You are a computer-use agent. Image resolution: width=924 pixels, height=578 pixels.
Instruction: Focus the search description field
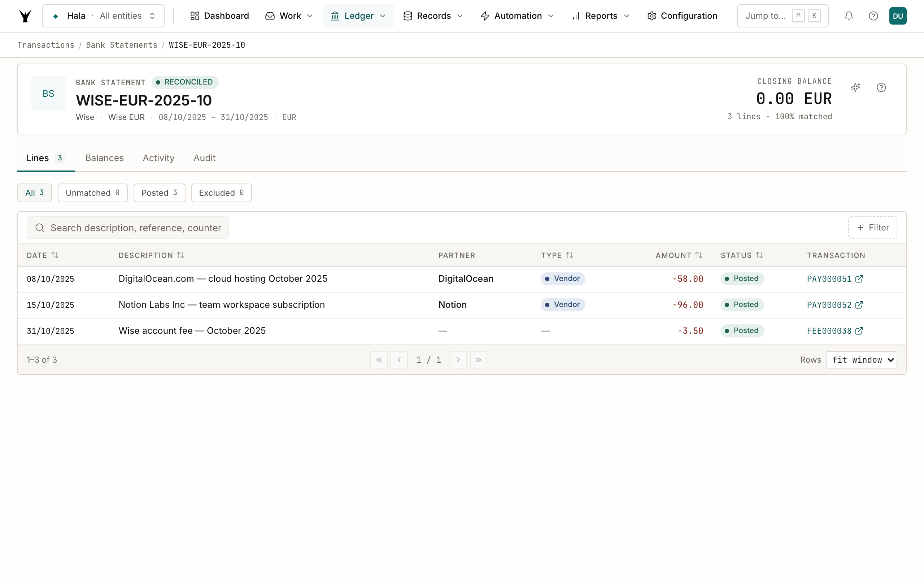pyautogui.click(x=127, y=228)
